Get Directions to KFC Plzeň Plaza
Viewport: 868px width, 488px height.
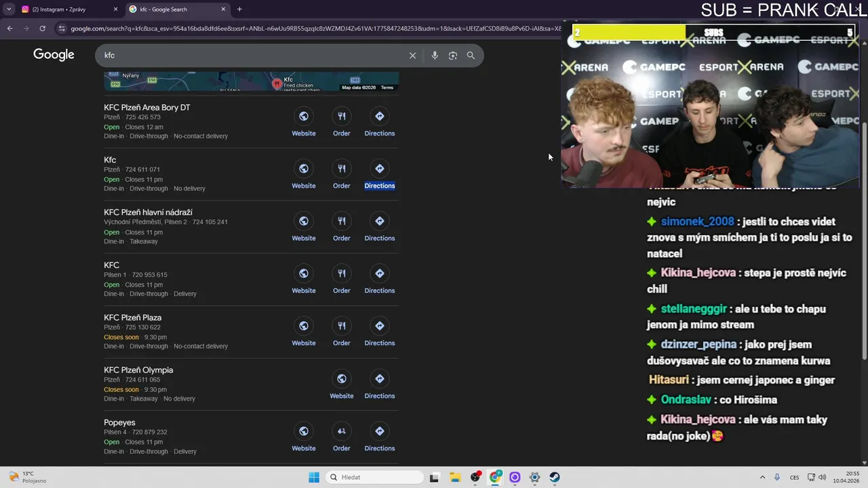(x=380, y=333)
